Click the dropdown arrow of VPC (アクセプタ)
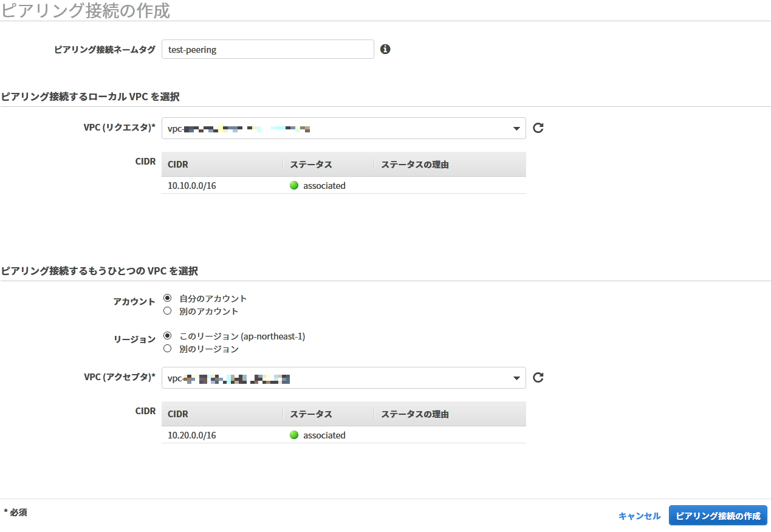 pos(515,377)
